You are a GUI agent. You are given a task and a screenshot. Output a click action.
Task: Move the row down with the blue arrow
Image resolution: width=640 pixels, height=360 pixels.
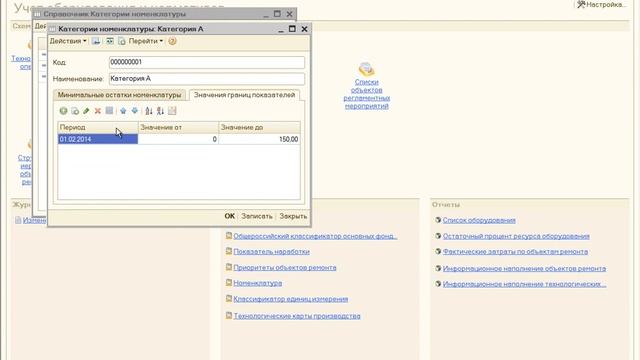click(x=135, y=111)
